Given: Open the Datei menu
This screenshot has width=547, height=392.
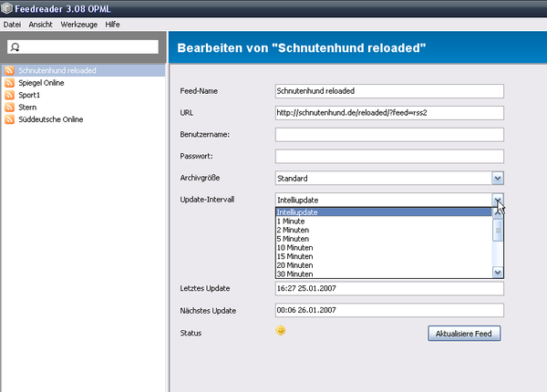Looking at the screenshot, I should tap(12, 23).
